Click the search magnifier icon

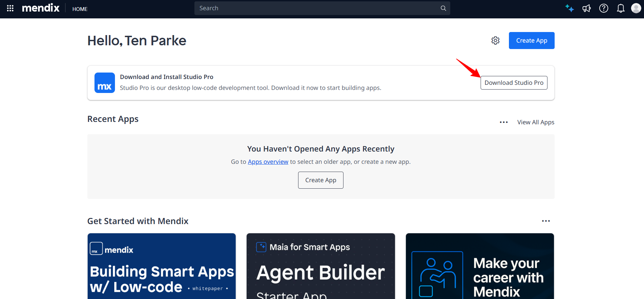443,8
